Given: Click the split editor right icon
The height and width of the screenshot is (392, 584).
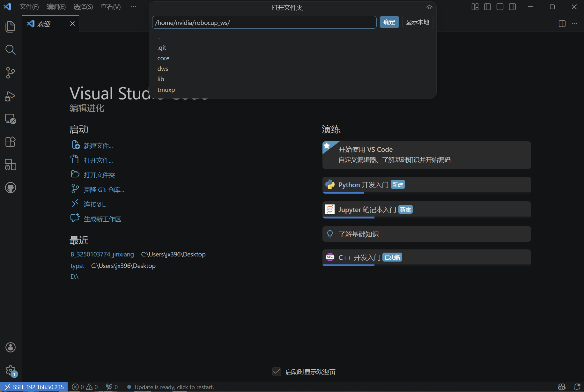Looking at the screenshot, I should tap(562, 24).
